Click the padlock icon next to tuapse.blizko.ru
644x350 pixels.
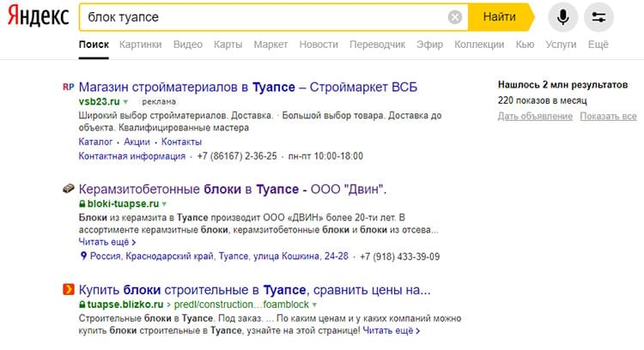82,305
